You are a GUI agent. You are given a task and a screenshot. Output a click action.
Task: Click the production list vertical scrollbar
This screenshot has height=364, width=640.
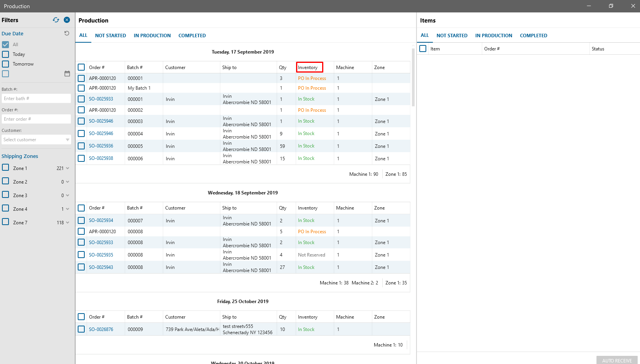[x=413, y=78]
